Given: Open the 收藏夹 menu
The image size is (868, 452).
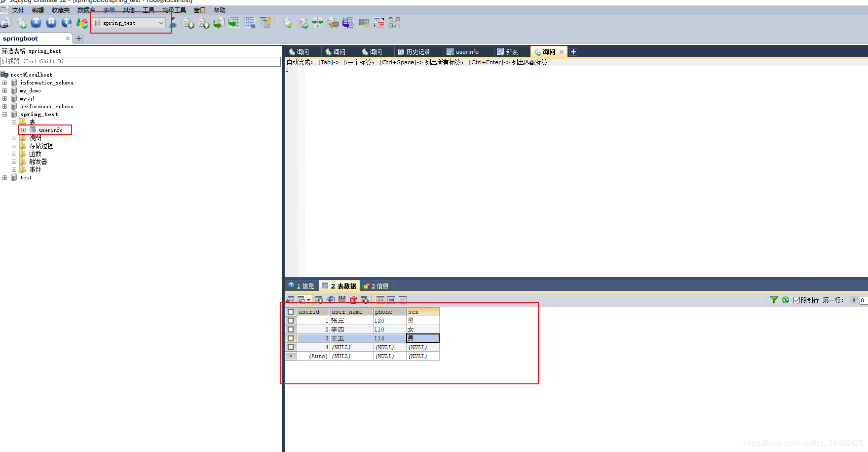Looking at the screenshot, I should click(61, 10).
